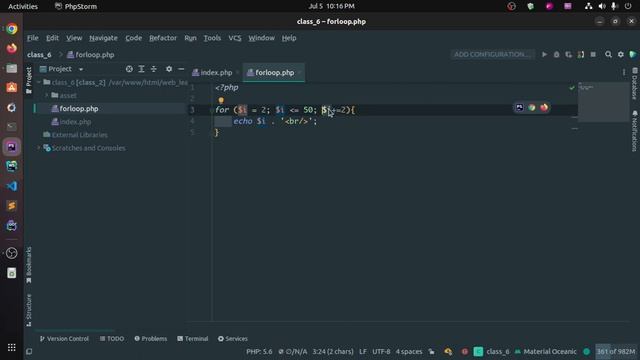Open Project panel options gear
Viewport: 640px width, 360px height.
tap(169, 69)
